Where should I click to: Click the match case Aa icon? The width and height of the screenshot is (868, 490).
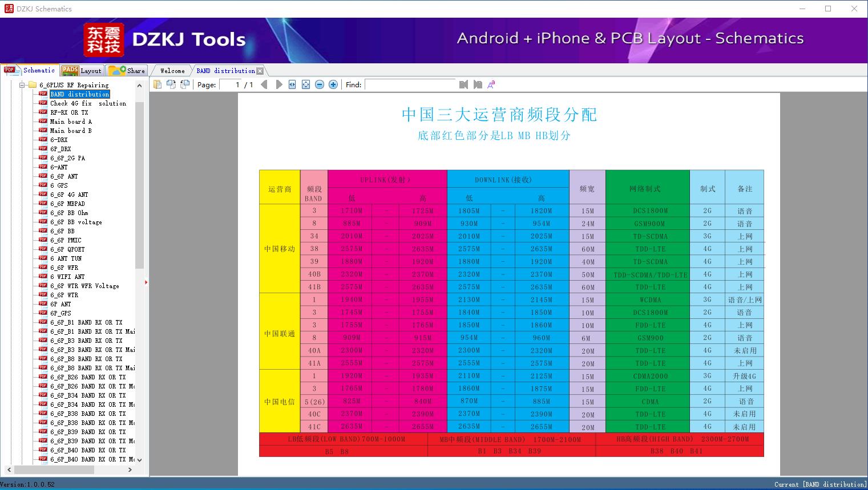491,84
